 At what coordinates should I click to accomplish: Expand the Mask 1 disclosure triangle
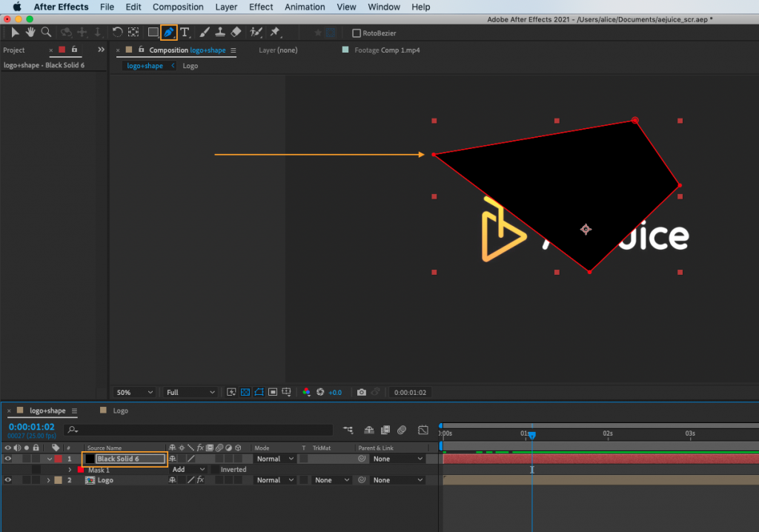tap(70, 469)
